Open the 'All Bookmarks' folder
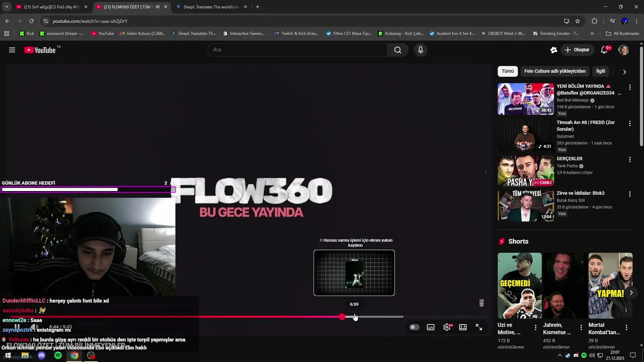644x362 pixels. pos(622,34)
